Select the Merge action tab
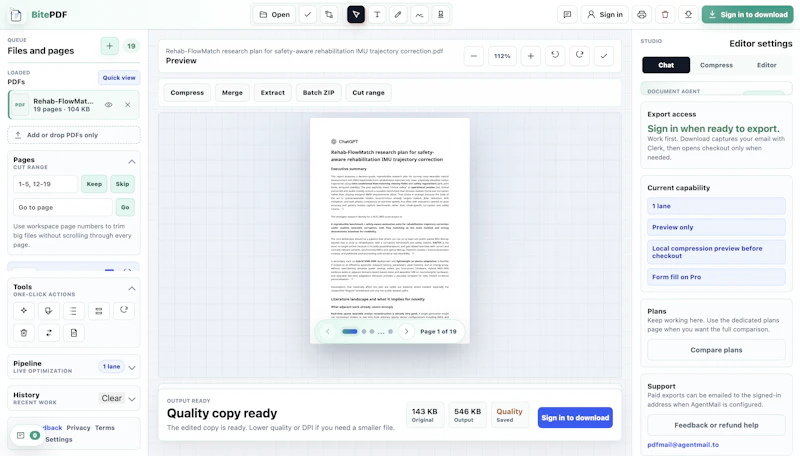The width and height of the screenshot is (800, 456). click(232, 93)
